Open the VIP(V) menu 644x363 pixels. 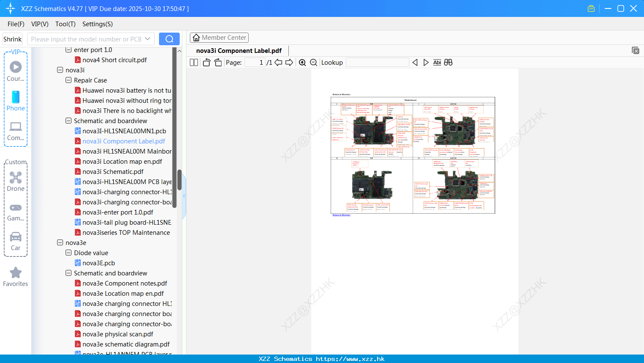pyautogui.click(x=40, y=24)
